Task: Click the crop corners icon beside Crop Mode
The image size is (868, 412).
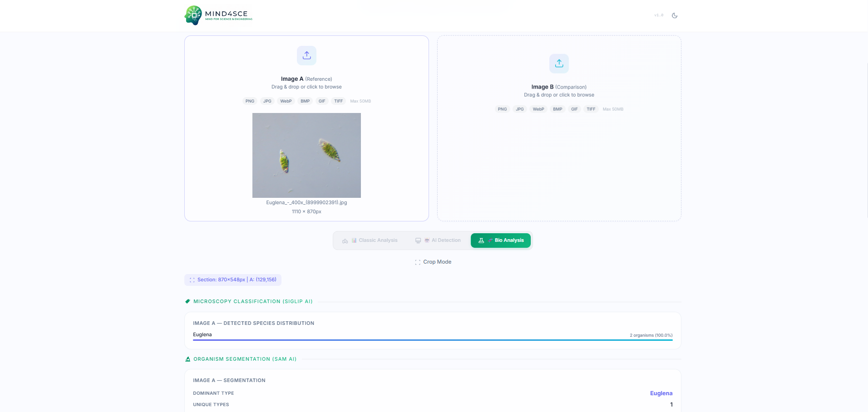Action: click(x=418, y=262)
